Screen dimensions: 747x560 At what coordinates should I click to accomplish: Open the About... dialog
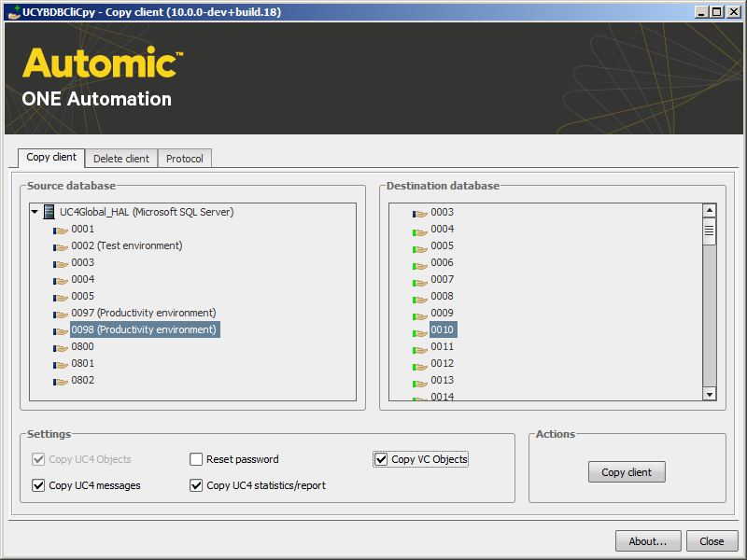tap(648, 541)
